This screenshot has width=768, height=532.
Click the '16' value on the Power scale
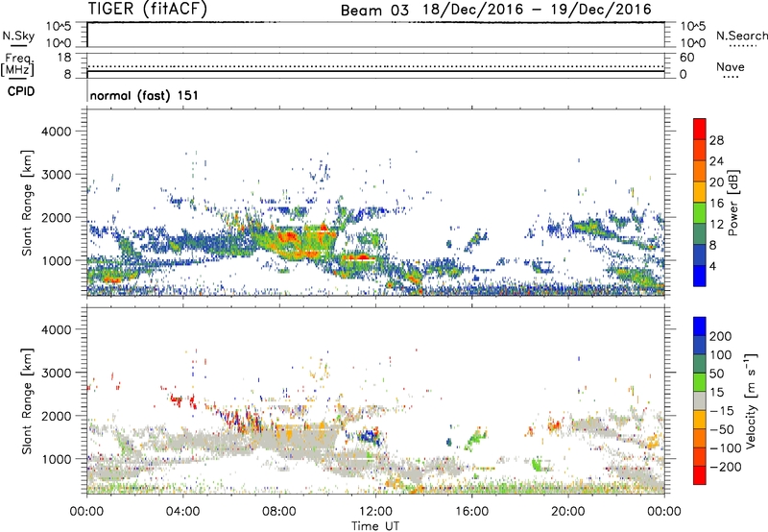pyautogui.click(x=716, y=204)
